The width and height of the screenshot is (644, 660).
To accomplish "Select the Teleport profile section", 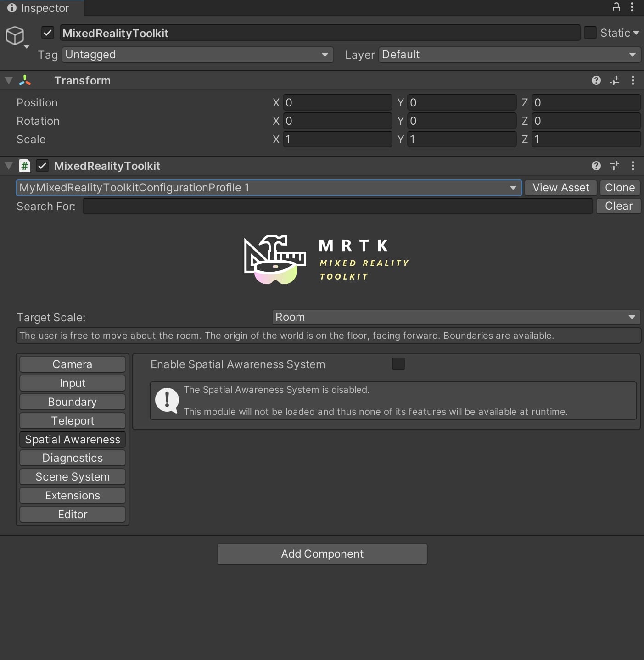I will [73, 420].
